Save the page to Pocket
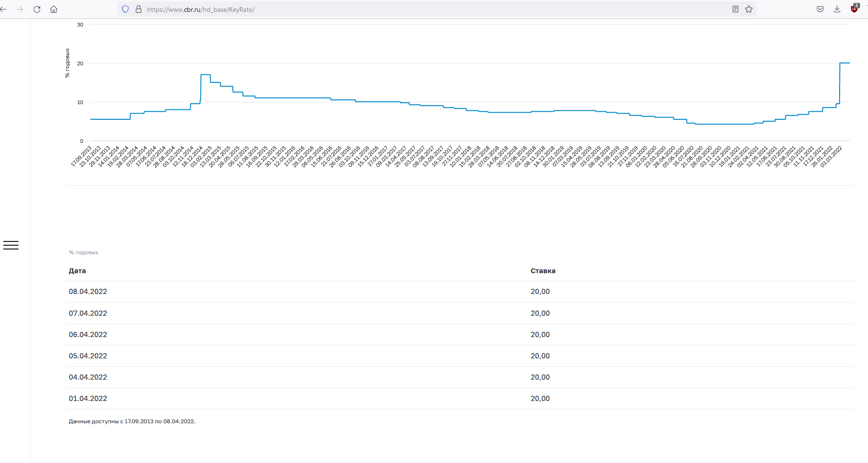 coord(820,9)
